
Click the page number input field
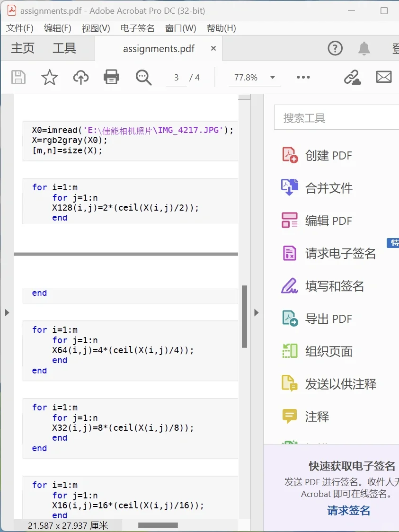(176, 77)
